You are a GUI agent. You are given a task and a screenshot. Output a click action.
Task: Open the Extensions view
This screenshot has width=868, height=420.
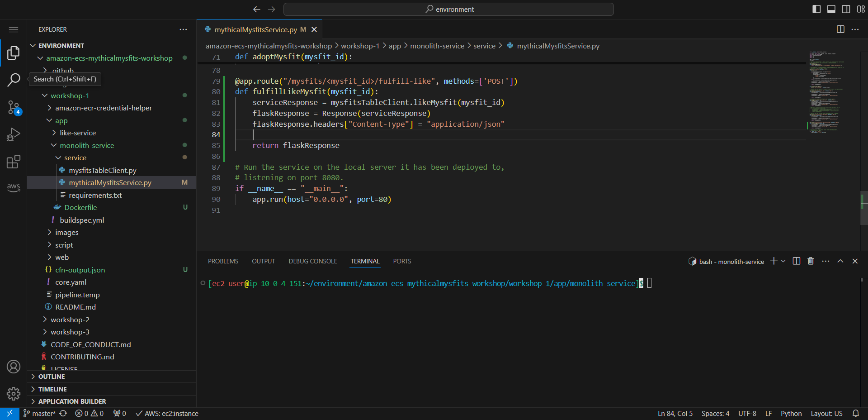(x=14, y=162)
